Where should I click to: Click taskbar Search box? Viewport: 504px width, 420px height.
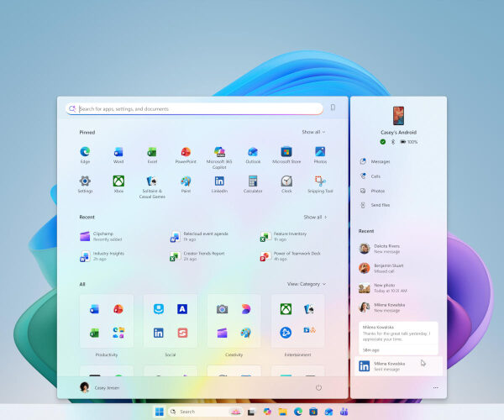[x=206, y=412]
